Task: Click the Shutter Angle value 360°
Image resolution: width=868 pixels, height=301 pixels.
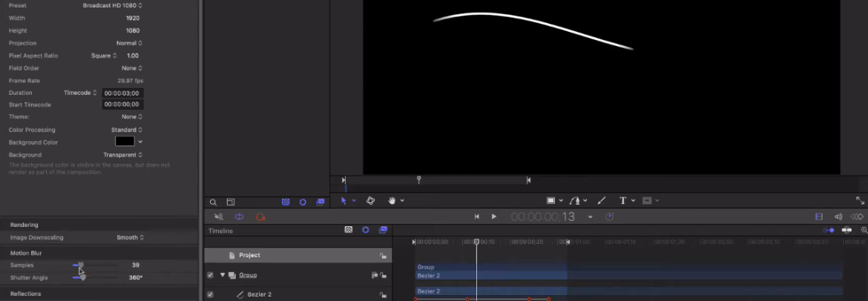Action: [136, 278]
